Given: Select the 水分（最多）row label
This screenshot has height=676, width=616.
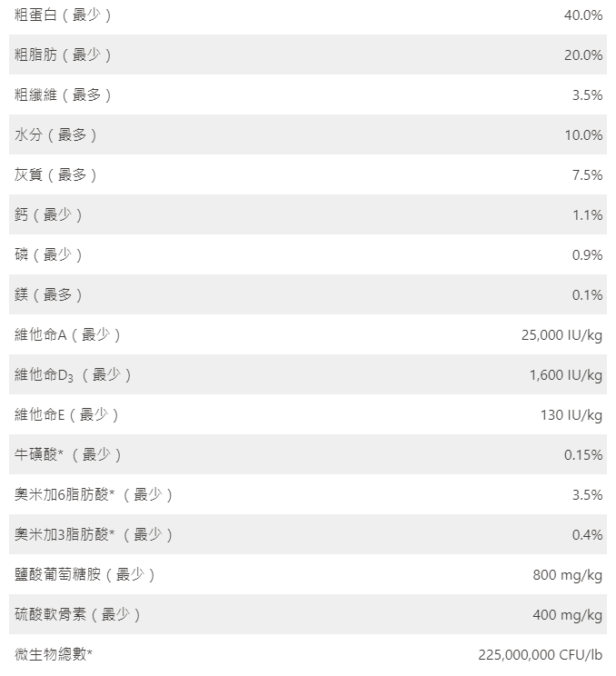Looking at the screenshot, I should 56,135.
